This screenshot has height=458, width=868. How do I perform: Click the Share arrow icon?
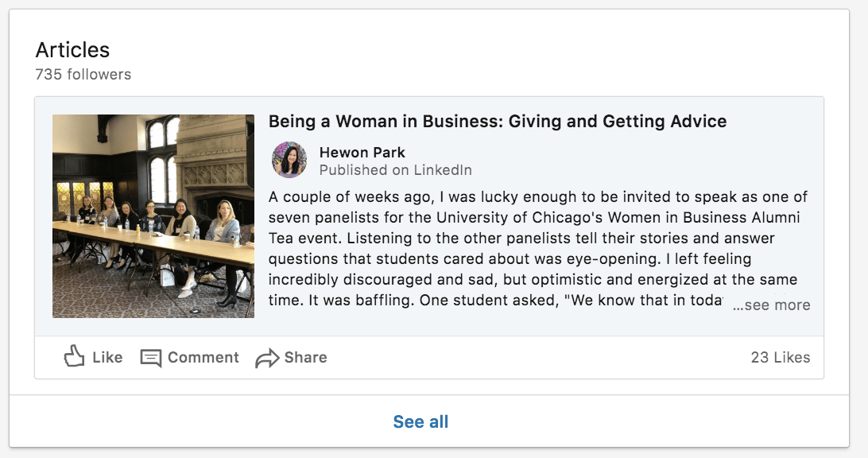(x=267, y=358)
